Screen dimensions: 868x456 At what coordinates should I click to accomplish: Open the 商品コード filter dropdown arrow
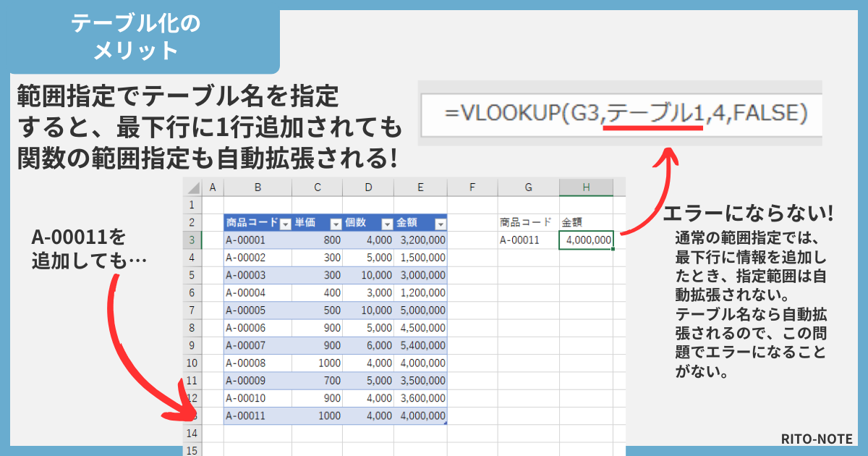click(284, 221)
